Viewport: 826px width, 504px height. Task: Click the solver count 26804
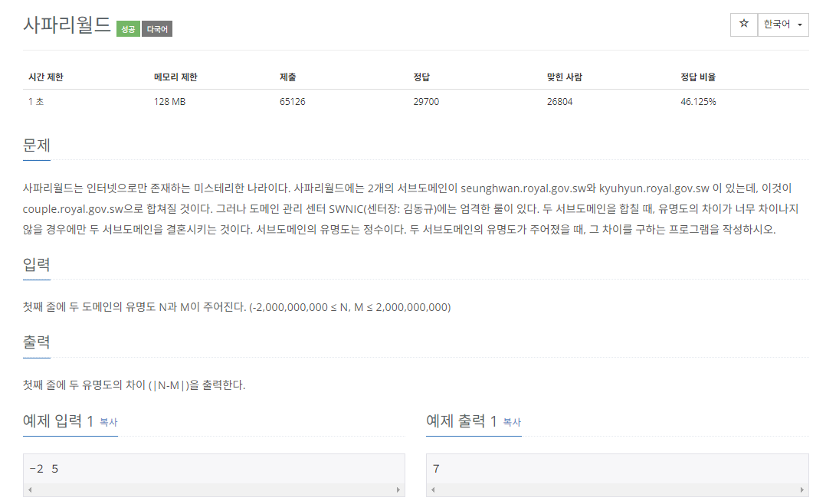click(x=559, y=102)
